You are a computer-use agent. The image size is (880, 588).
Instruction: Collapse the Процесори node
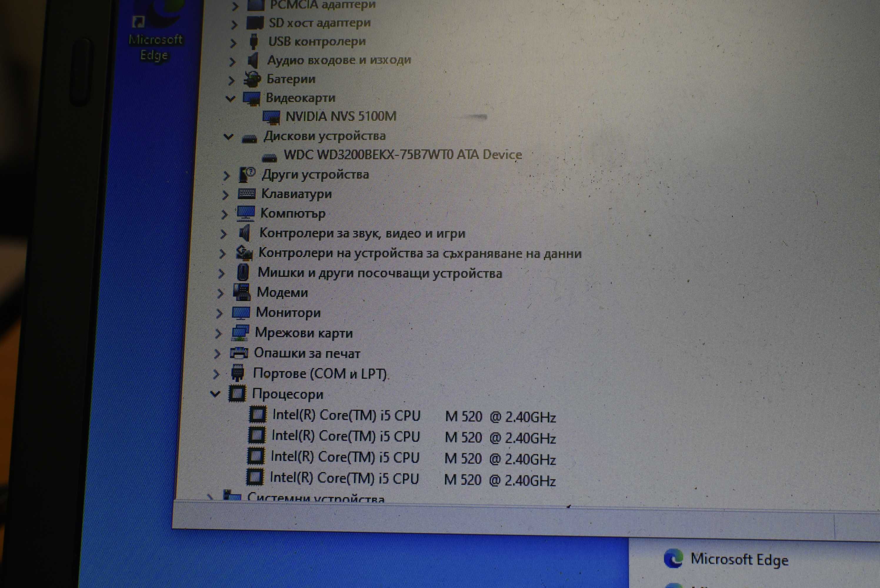[x=215, y=394]
